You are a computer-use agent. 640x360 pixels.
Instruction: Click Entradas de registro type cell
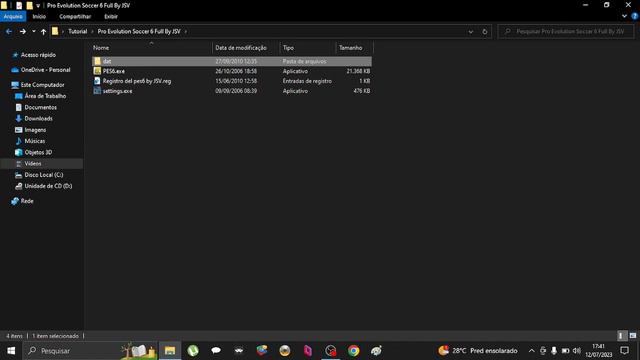tap(307, 81)
